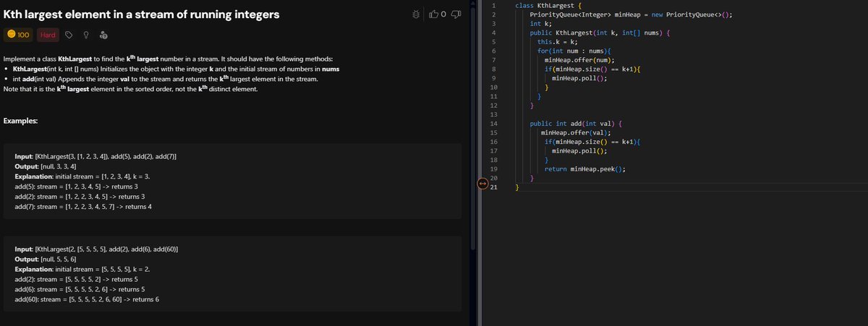Show problem tags via the tag icon
868x326 pixels.
point(69,35)
